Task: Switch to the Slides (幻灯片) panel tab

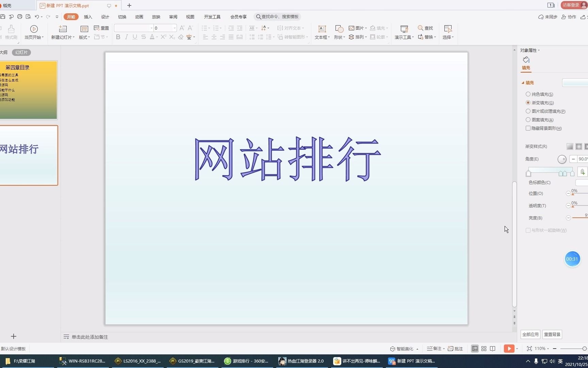Action: [21, 52]
